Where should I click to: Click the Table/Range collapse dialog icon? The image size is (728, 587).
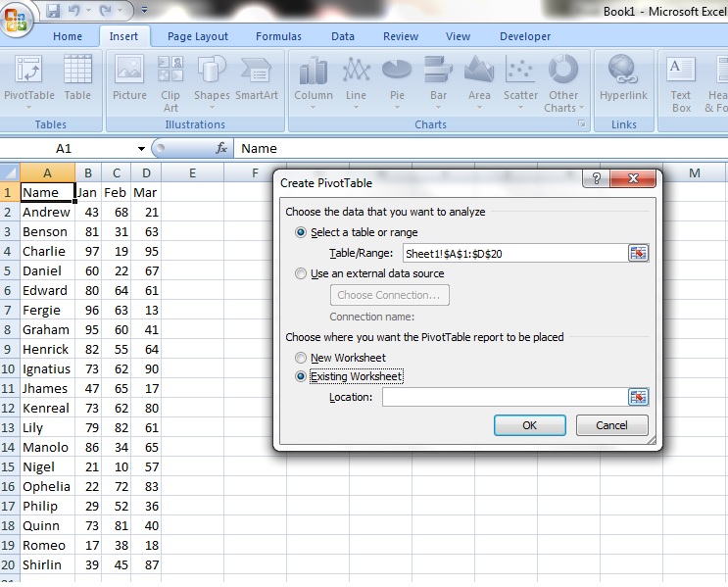click(639, 253)
